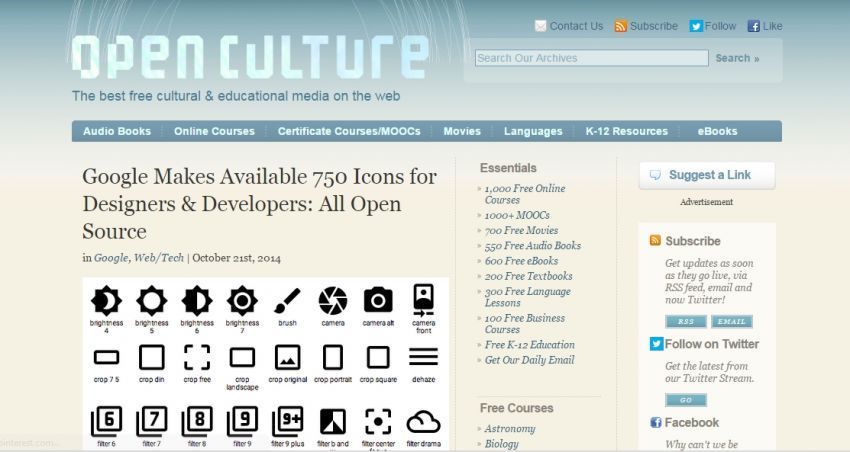Viewport: 850px width, 452px height.
Task: Click the filter 7 icon
Action: (152, 421)
